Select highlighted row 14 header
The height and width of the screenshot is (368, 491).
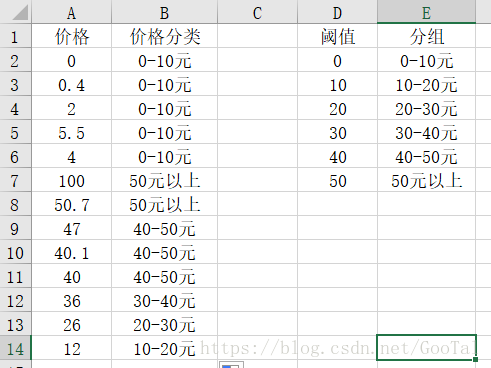15,348
